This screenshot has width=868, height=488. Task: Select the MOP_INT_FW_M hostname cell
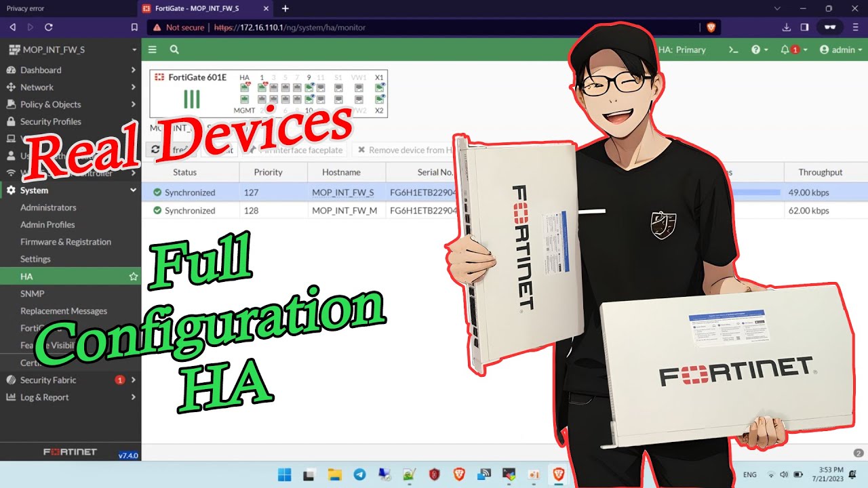pos(344,210)
